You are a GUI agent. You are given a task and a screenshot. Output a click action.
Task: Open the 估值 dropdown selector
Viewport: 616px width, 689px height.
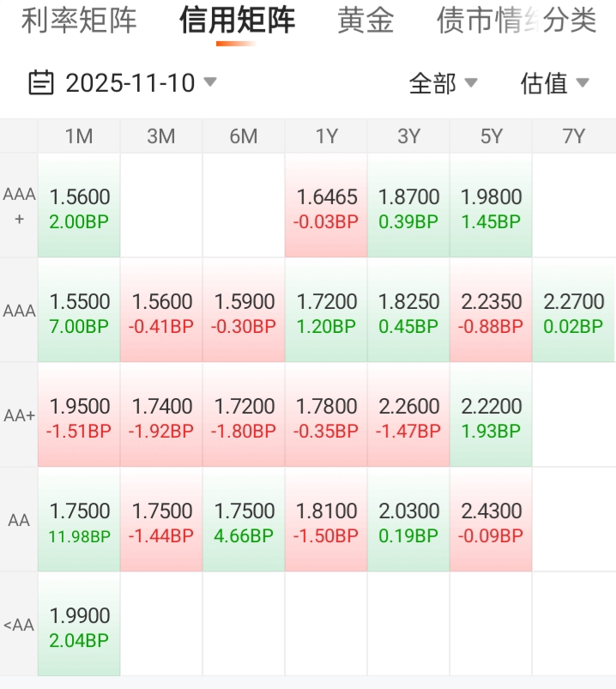point(554,83)
